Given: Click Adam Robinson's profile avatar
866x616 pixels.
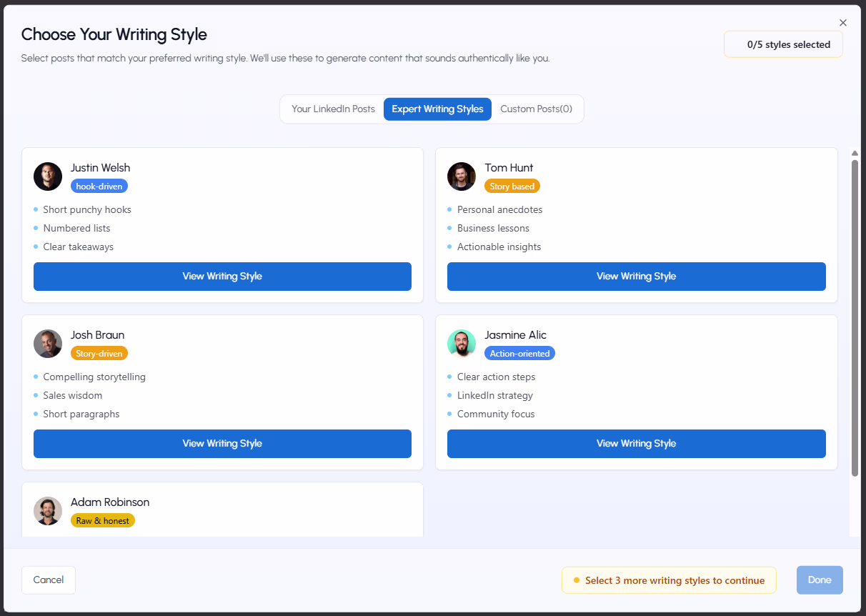Looking at the screenshot, I should pos(47,510).
